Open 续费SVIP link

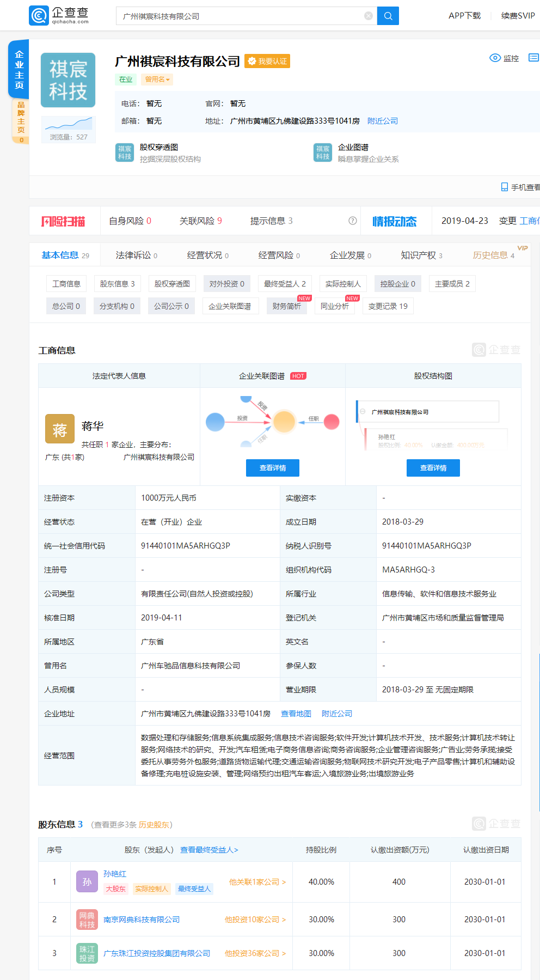click(x=518, y=16)
